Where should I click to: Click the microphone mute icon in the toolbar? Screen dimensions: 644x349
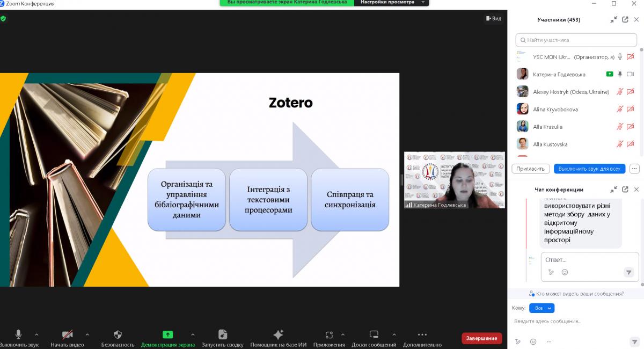[x=19, y=335]
